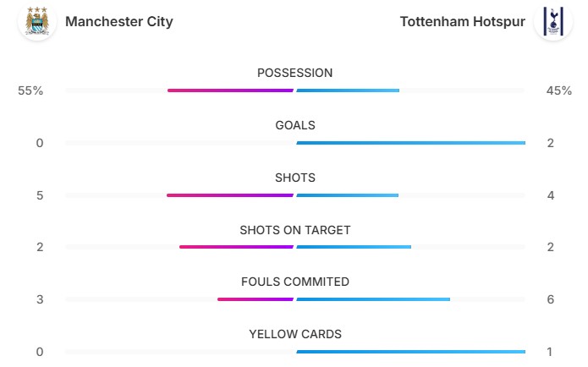Click the 45% possession value
588x367 pixels.
pos(559,90)
